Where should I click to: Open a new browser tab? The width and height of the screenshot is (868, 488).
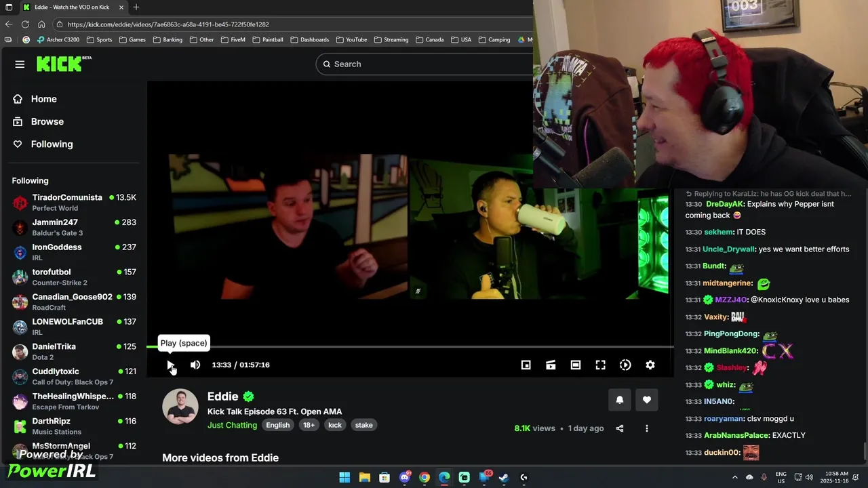click(136, 7)
